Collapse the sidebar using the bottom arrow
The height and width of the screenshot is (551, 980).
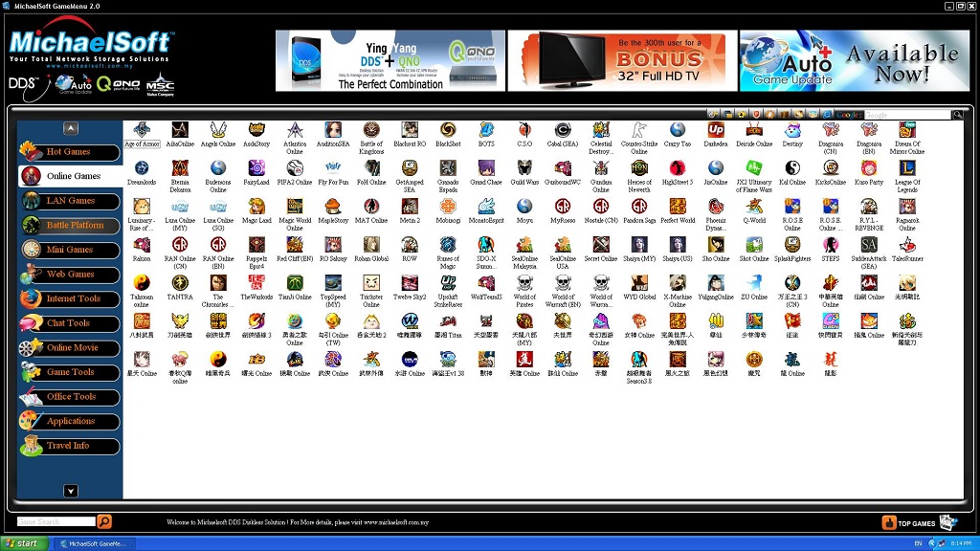click(70, 491)
